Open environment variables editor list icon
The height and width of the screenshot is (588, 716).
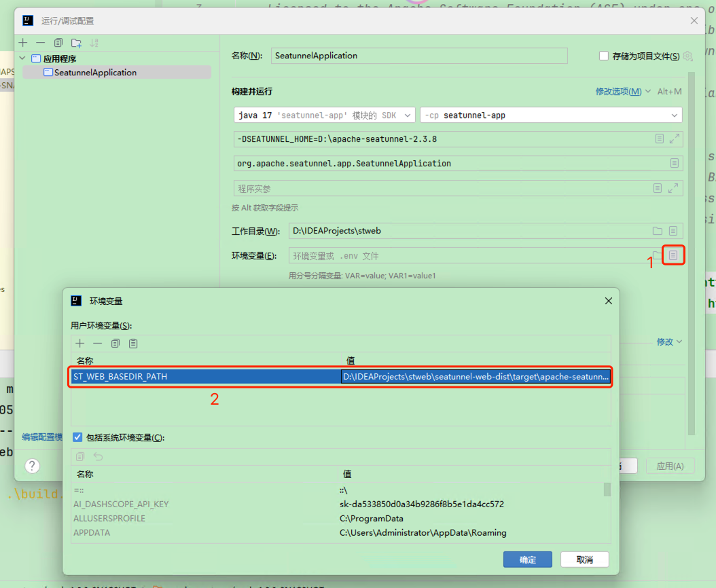(x=673, y=255)
